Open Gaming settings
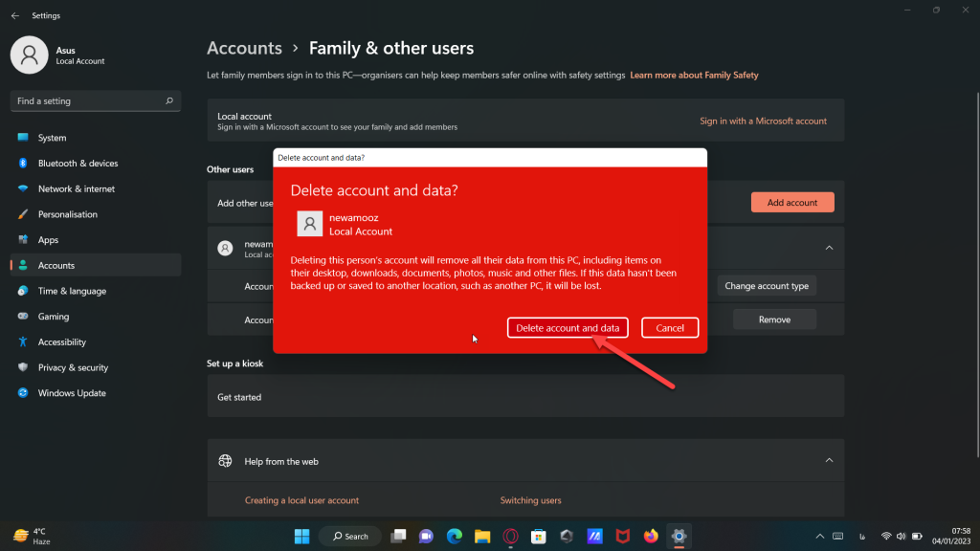The height and width of the screenshot is (551, 980). 53,317
